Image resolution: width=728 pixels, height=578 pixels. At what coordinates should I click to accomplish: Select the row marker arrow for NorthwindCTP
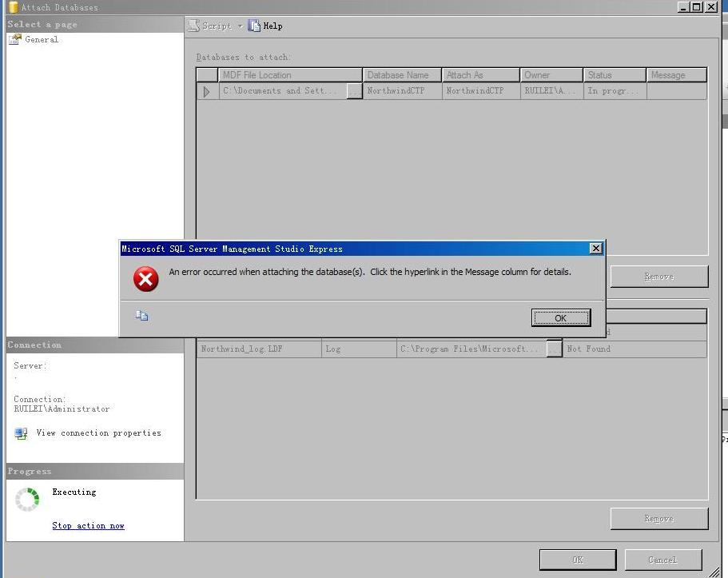207,91
